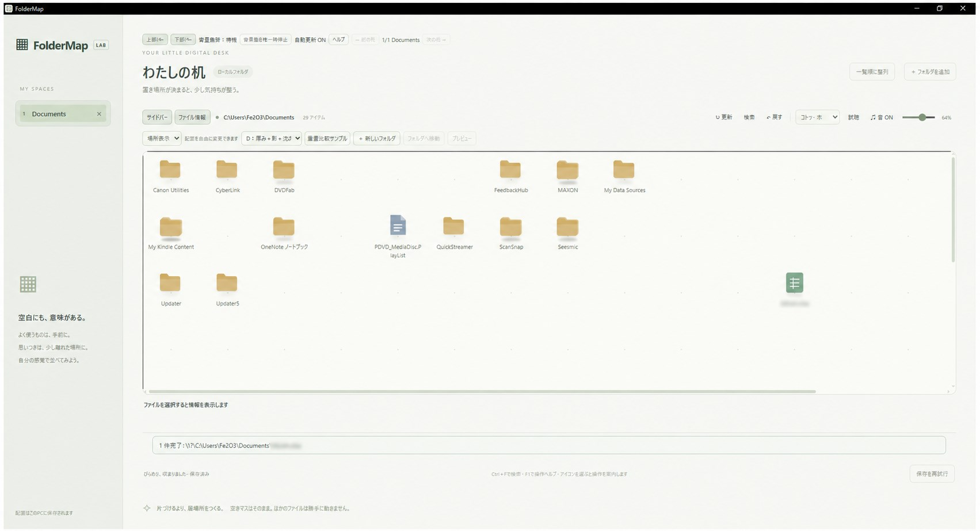Click the 重量比較サンプル button
This screenshot has width=980, height=531.
tap(327, 139)
